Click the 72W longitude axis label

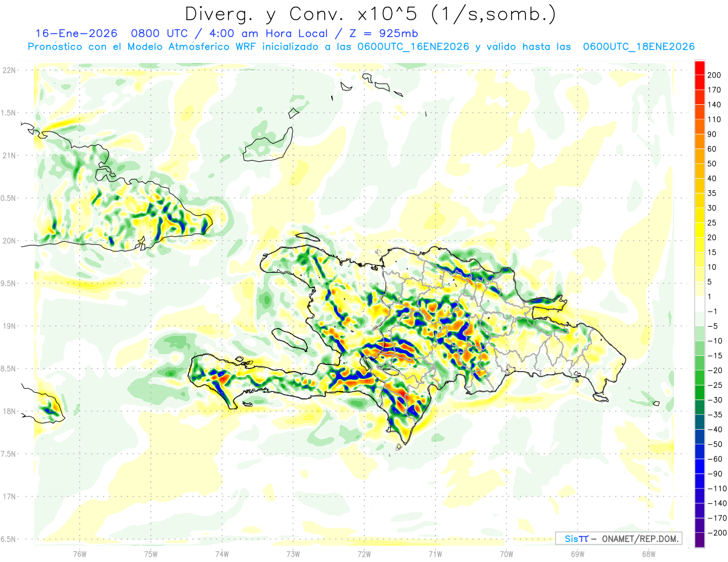364,554
